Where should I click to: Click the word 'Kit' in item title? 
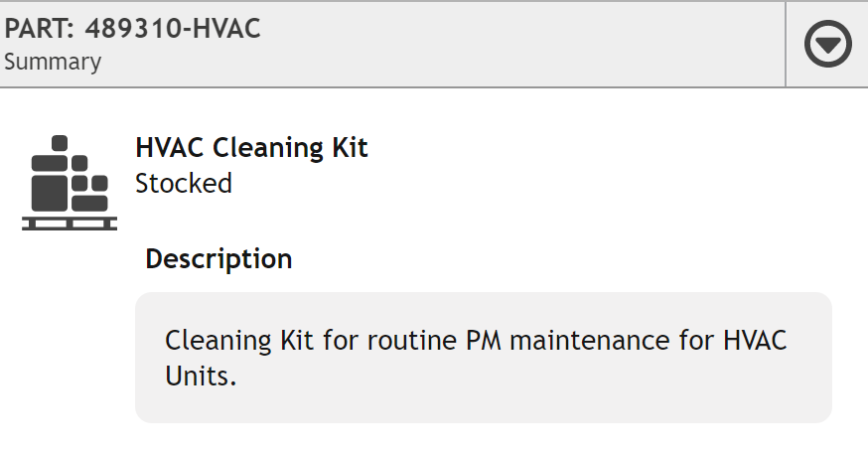tap(350, 148)
